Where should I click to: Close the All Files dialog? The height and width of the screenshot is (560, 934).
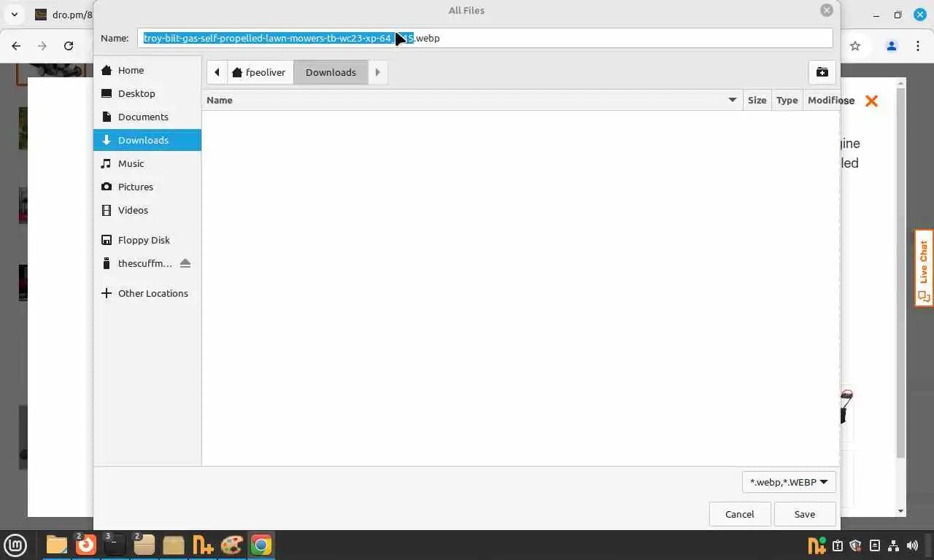tap(827, 10)
